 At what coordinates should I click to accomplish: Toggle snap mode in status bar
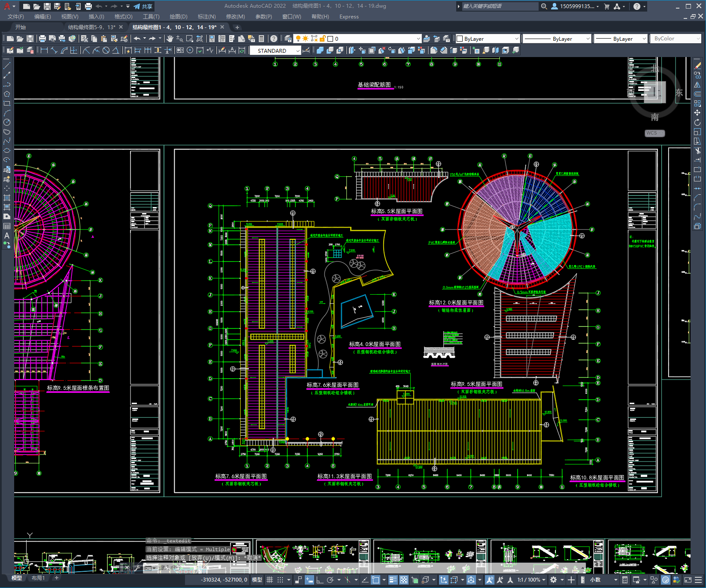pos(280,580)
